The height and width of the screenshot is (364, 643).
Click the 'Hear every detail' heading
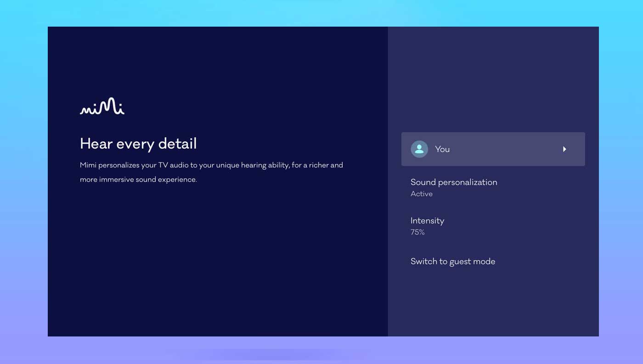138,144
